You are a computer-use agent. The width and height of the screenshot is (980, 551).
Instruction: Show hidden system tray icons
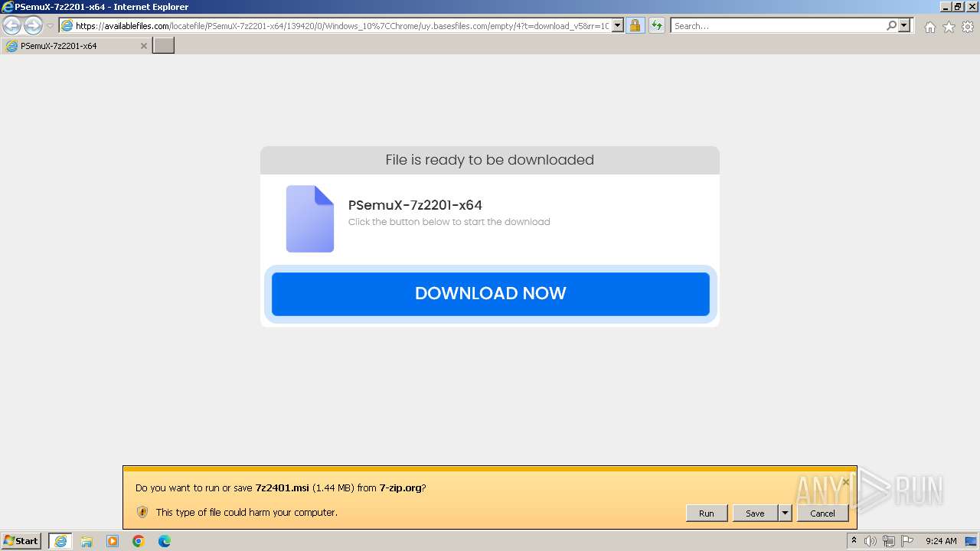[x=854, y=541]
